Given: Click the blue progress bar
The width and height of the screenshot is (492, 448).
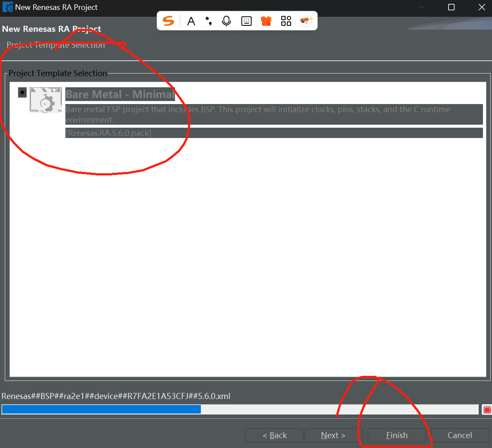Looking at the screenshot, I should 240,409.
